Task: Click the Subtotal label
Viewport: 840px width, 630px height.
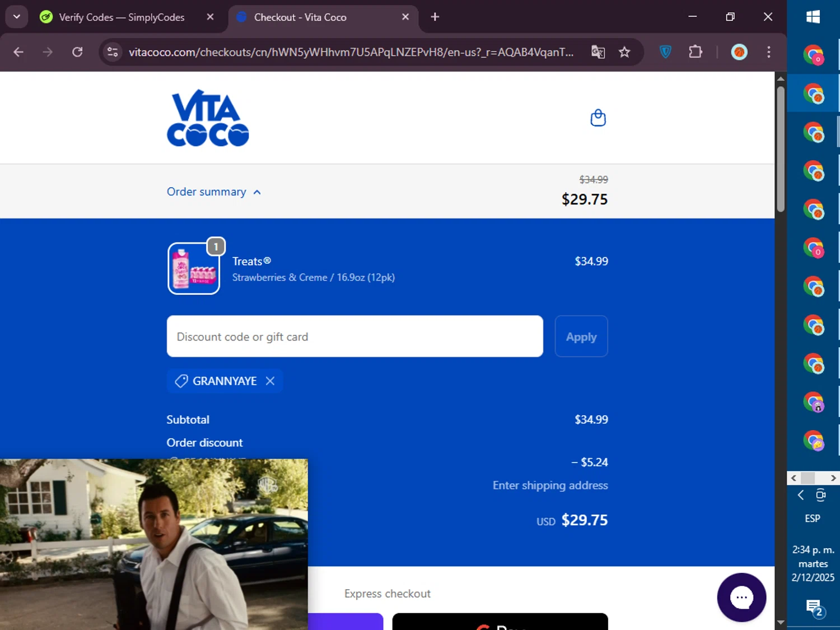Action: tap(188, 419)
